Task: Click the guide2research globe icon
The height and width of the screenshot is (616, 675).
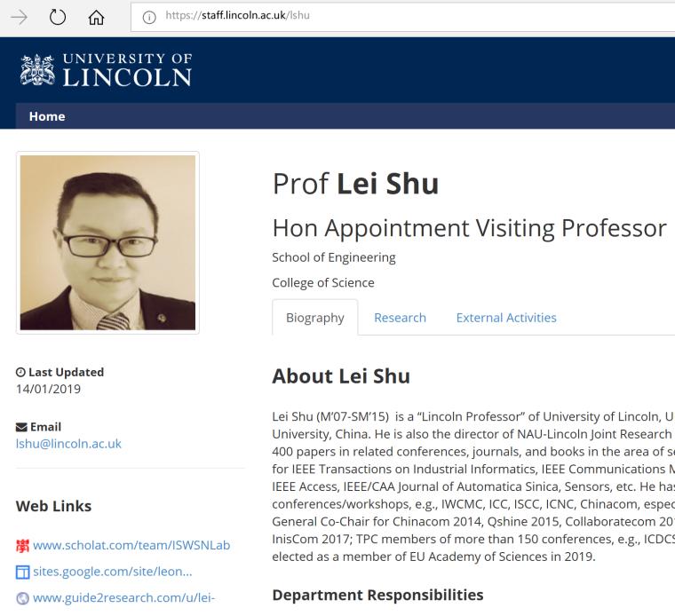Action: pos(22,598)
